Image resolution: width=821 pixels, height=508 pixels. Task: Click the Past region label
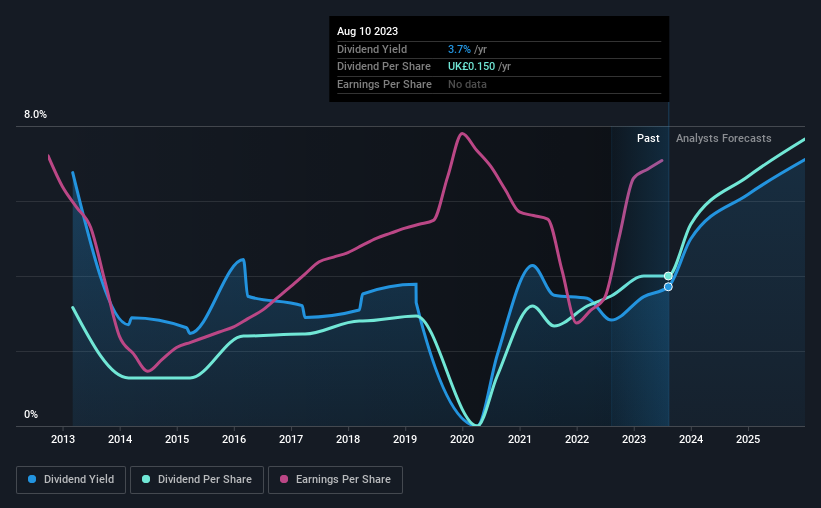pos(648,138)
